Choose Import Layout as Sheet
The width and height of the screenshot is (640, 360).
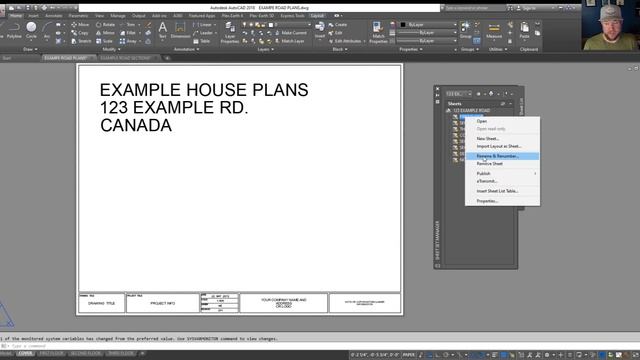point(502,146)
